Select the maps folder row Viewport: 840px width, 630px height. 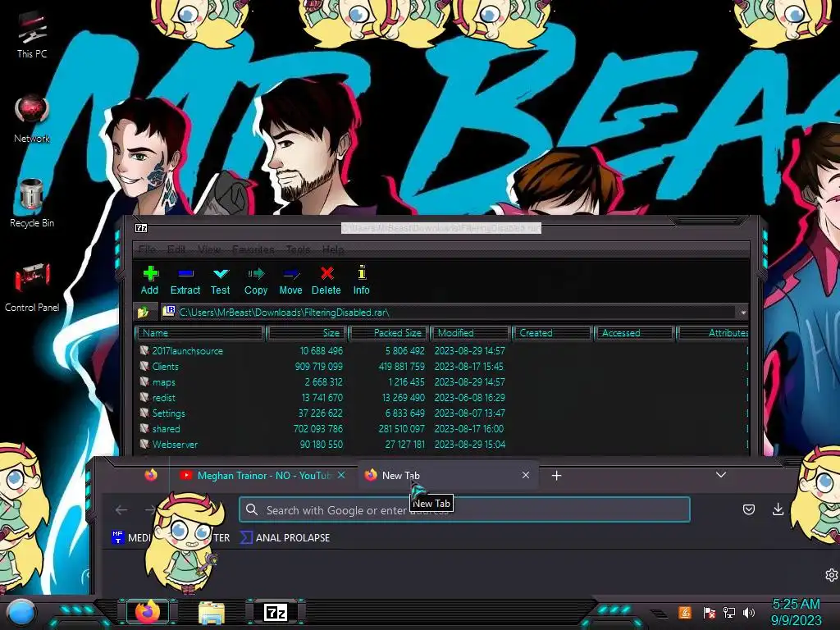pos(442,382)
